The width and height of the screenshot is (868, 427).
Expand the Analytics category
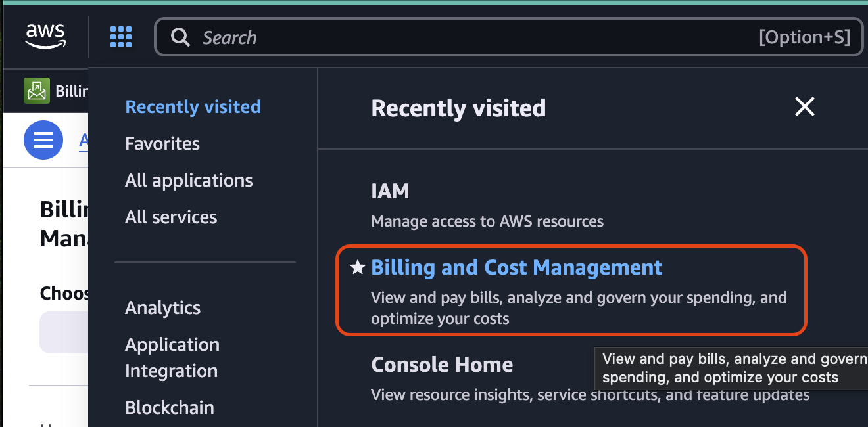pyautogui.click(x=162, y=307)
